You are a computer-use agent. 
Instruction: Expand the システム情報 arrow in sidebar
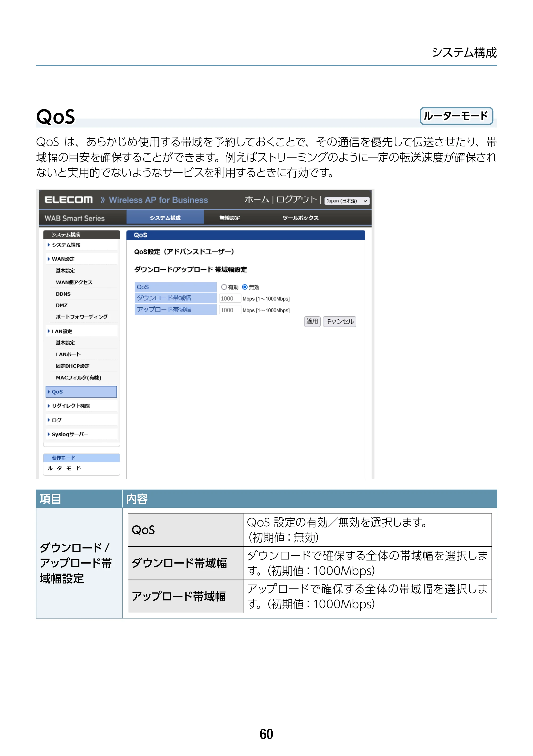tap(49, 245)
